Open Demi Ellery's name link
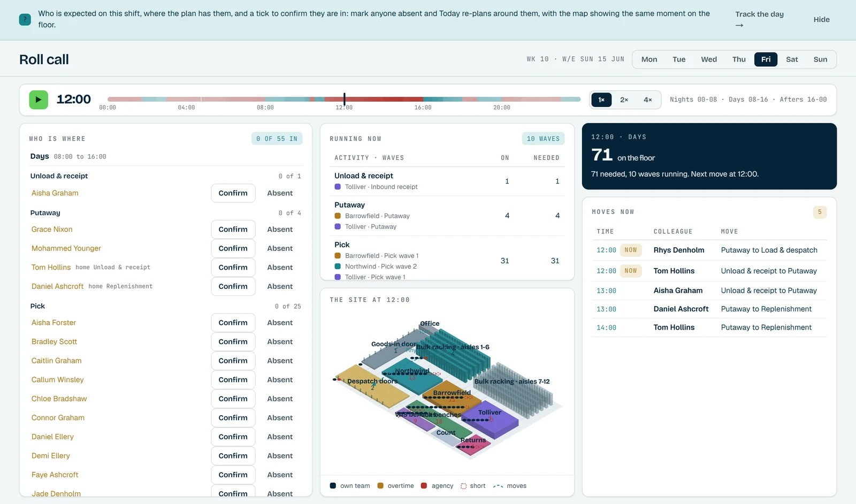 (51, 456)
